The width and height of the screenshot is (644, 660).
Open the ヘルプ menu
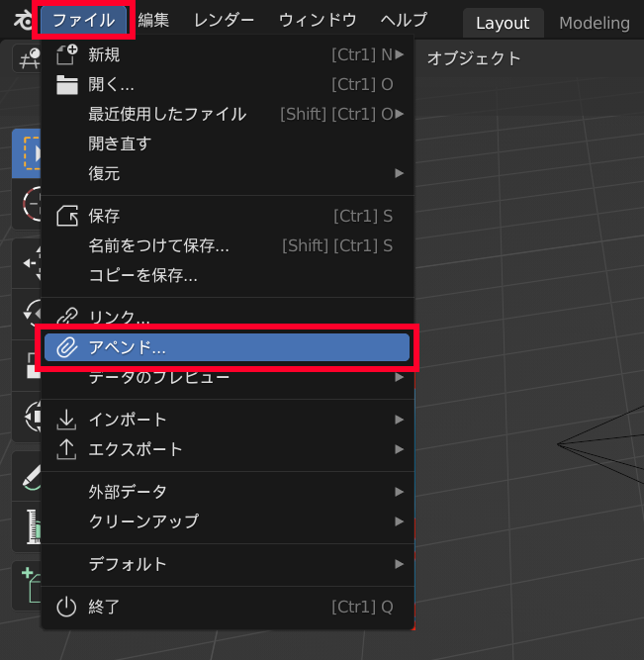pyautogui.click(x=404, y=20)
